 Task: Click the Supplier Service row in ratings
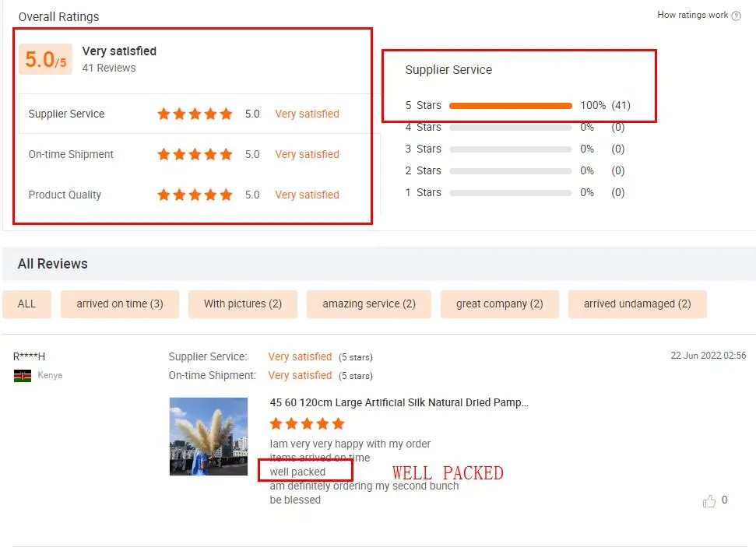195,114
